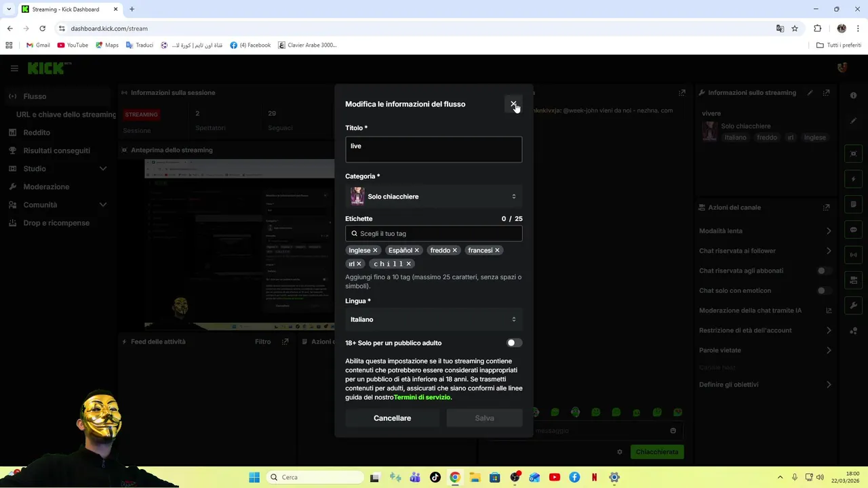Screen dimensions: 868x488
Task: Click the Salva button
Action: [x=484, y=418]
